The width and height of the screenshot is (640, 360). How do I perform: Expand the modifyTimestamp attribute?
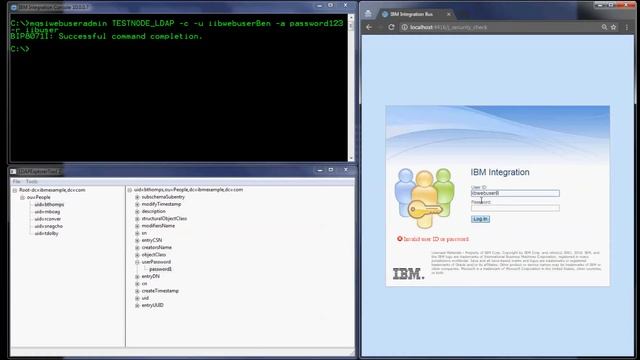(138, 204)
